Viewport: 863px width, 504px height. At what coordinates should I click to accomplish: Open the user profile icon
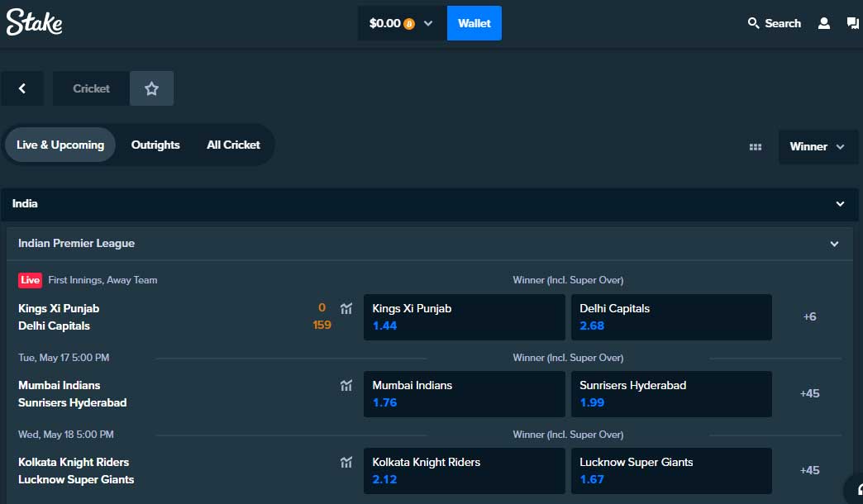point(824,23)
